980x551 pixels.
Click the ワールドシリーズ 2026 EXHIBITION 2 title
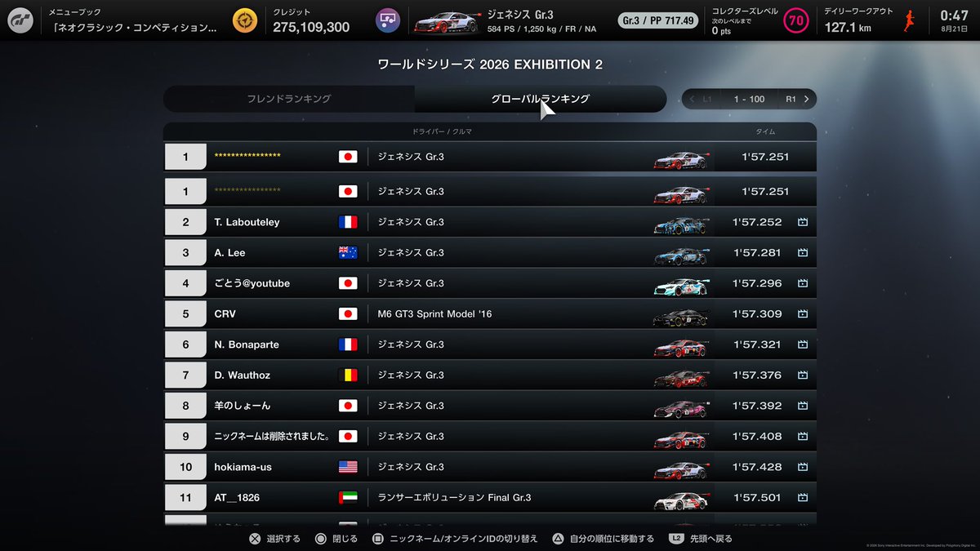click(490, 64)
